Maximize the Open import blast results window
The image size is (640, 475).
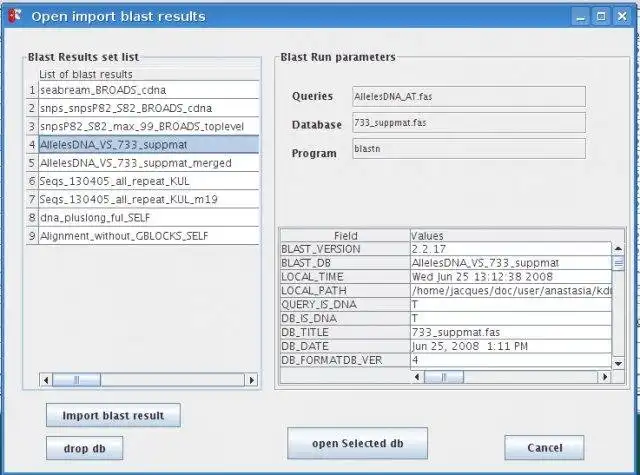click(601, 17)
